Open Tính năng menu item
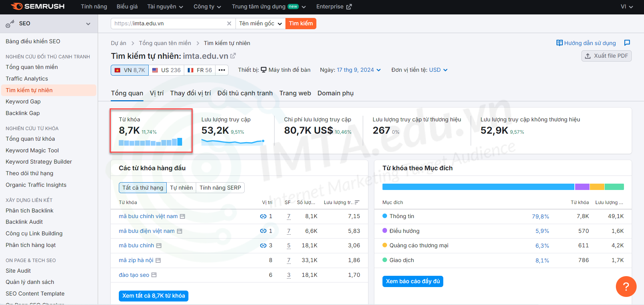 pos(94,7)
